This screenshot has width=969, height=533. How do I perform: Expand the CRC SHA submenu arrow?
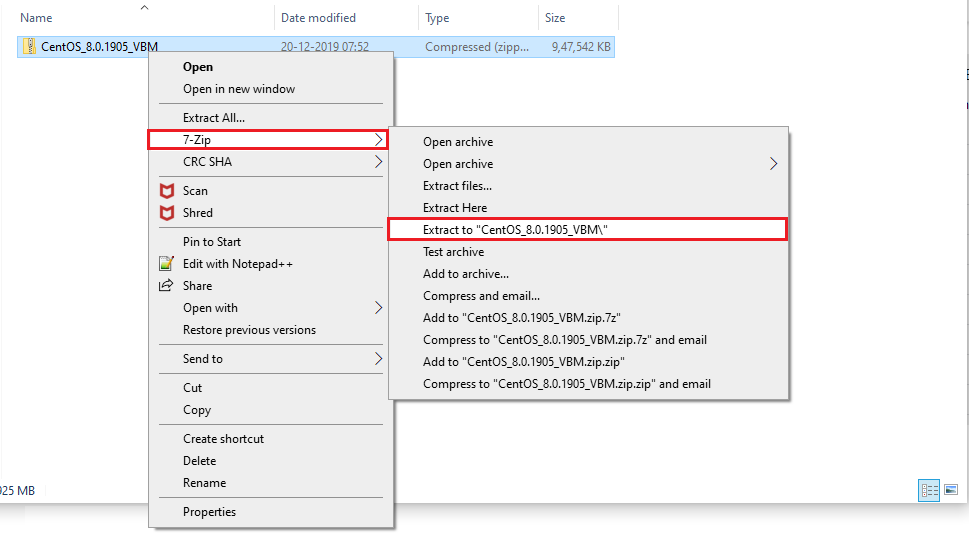tap(378, 162)
